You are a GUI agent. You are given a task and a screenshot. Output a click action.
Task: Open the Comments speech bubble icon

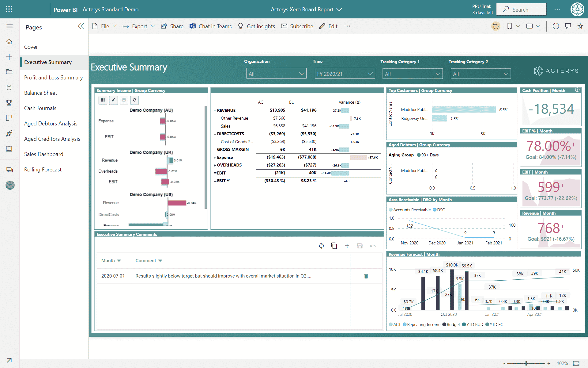pyautogui.click(x=568, y=26)
